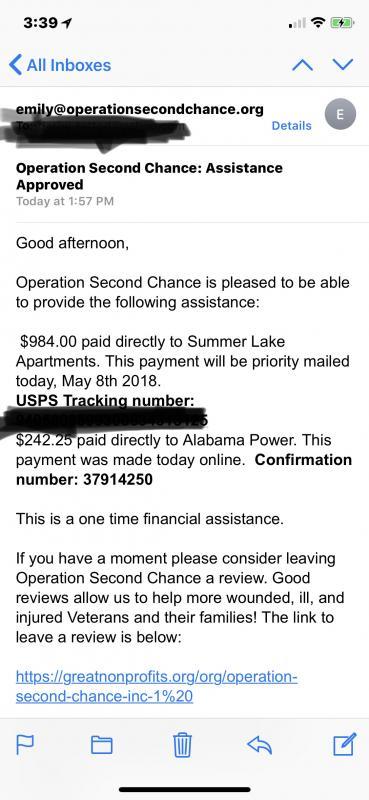Tap the time 3:39 in status bar
Viewport: 369px width, 800px height.
pos(41,23)
